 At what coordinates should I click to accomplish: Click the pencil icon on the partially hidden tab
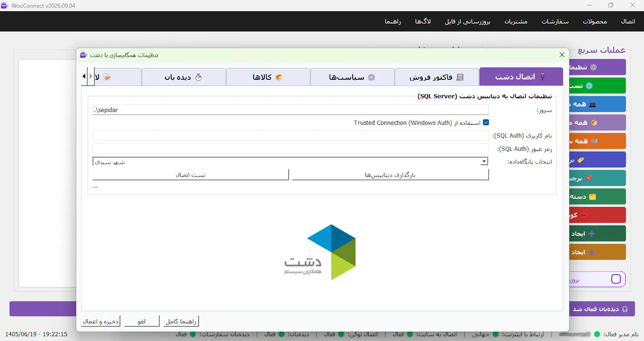click(107, 77)
